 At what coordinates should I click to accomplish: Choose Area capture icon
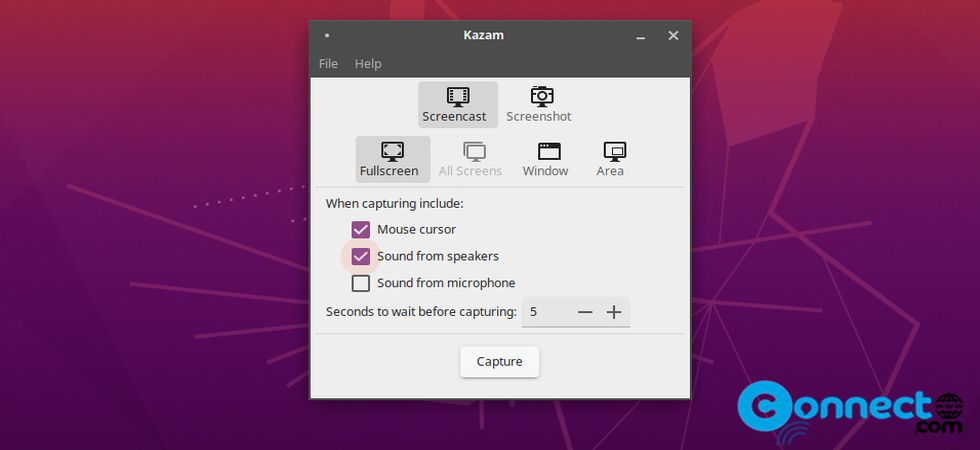(615, 151)
